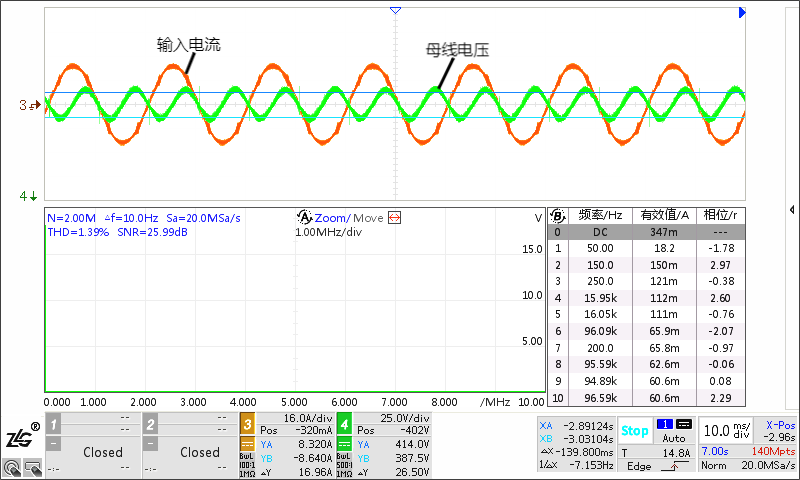This screenshot has height=480, width=800.
Task: Click the 频率/Hz column header
Action: (x=600, y=215)
